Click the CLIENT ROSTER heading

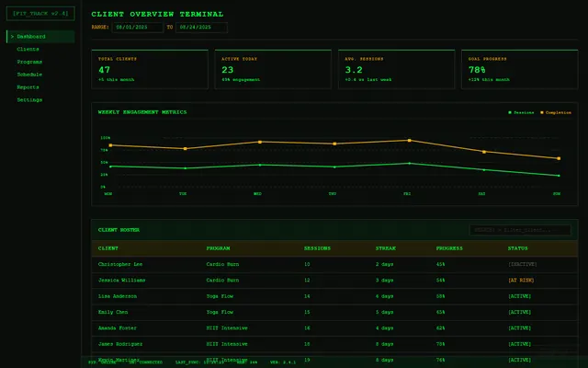119,230
